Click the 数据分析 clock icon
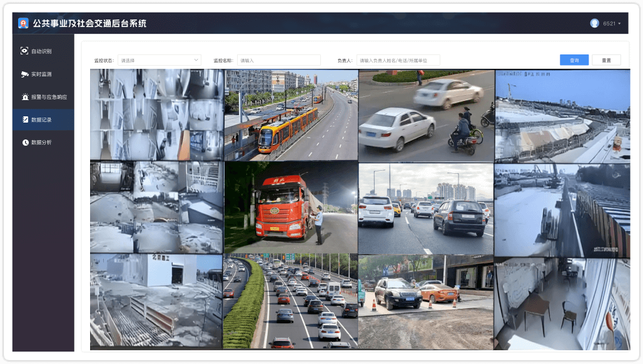This screenshot has width=643, height=364. click(x=25, y=143)
